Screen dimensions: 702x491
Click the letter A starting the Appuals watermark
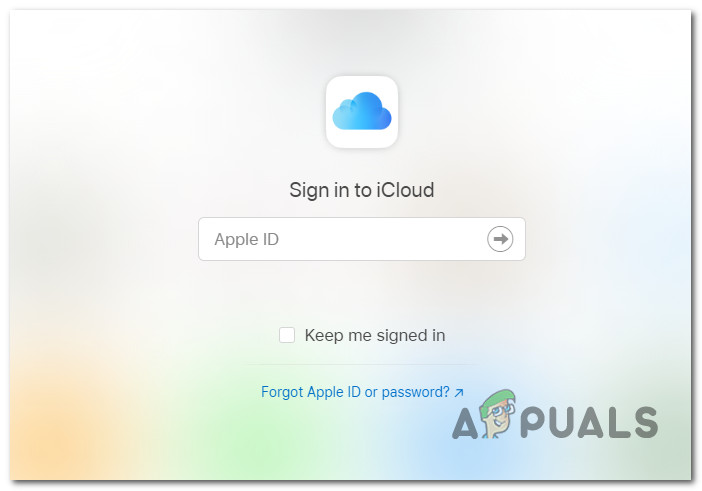tap(465, 424)
